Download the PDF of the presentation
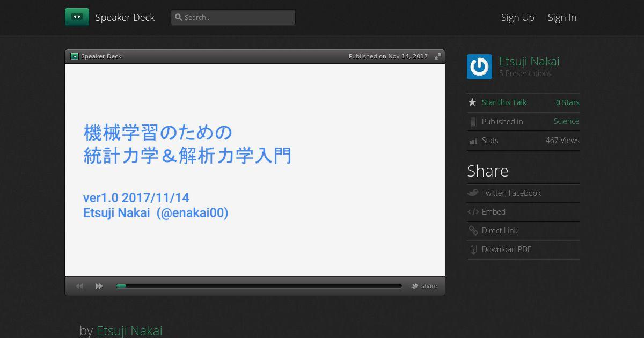This screenshot has height=338, width=644. [x=507, y=249]
